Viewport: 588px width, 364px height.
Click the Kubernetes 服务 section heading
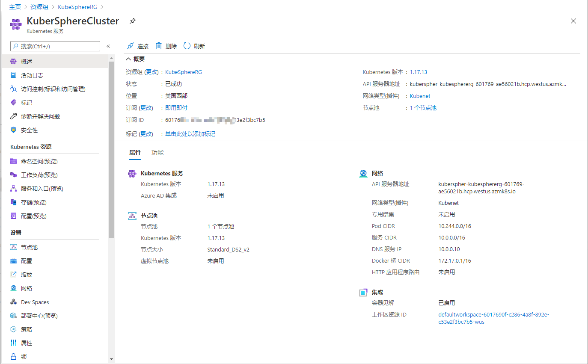click(162, 173)
